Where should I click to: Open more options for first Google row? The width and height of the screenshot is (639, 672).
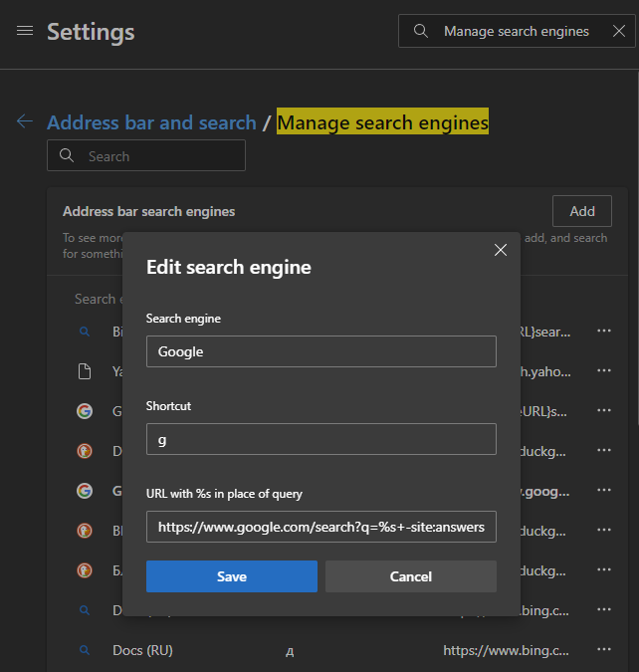tap(604, 410)
